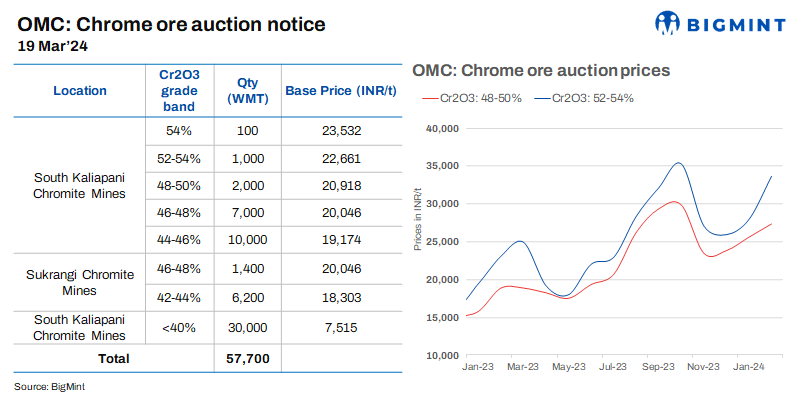Image resolution: width=804 pixels, height=401 pixels.
Task: Click the red Cr2O3 48-50% legend line
Action: tap(431, 98)
